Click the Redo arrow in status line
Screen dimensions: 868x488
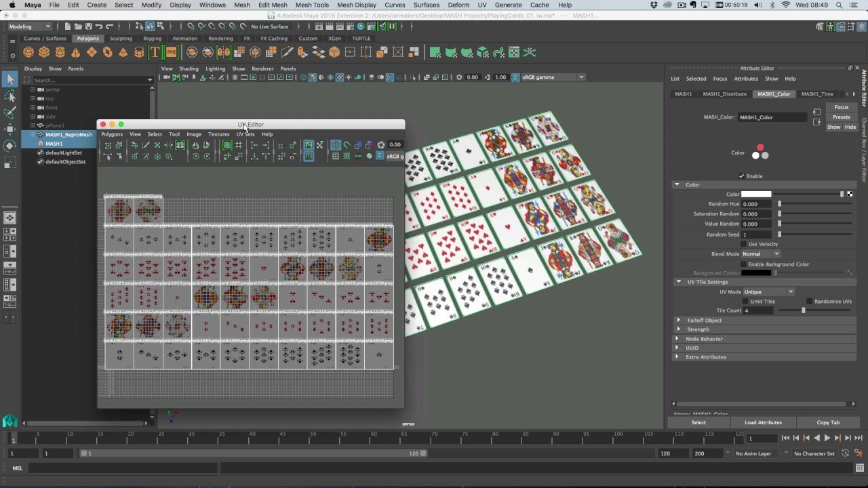[x=111, y=26]
